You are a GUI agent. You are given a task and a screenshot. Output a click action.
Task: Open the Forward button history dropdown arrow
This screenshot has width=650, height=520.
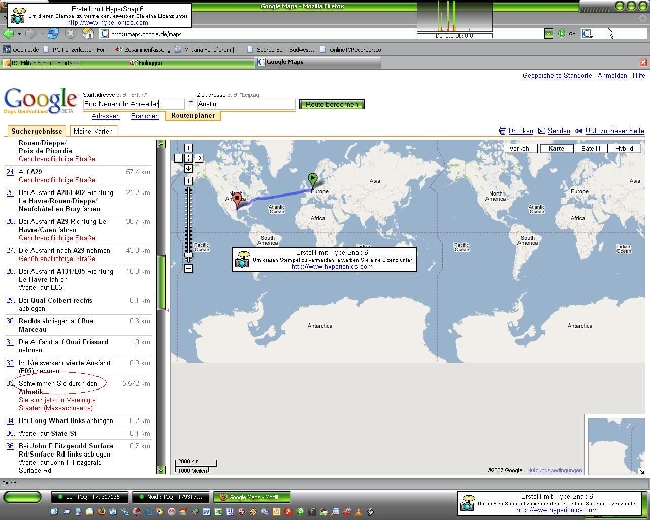[x=41, y=34]
